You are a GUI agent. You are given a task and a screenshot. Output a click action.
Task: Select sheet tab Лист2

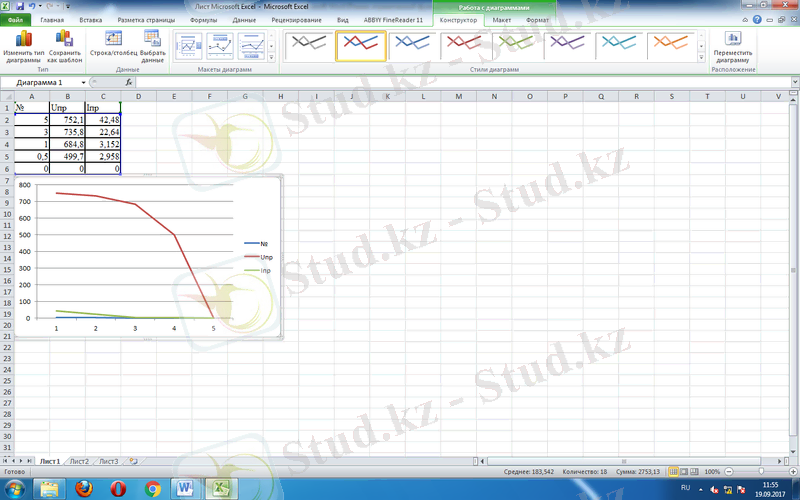79,461
